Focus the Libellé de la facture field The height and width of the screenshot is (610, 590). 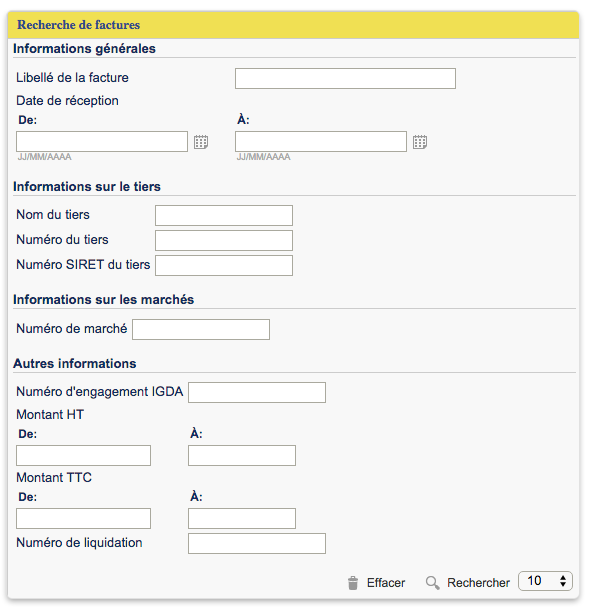[x=345, y=79]
